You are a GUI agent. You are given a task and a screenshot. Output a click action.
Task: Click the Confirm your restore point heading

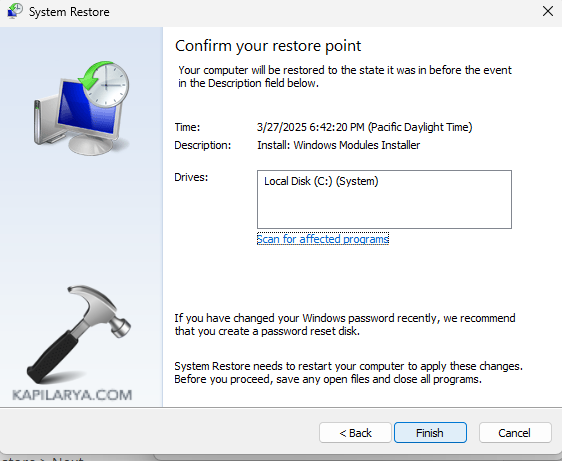coord(268,46)
